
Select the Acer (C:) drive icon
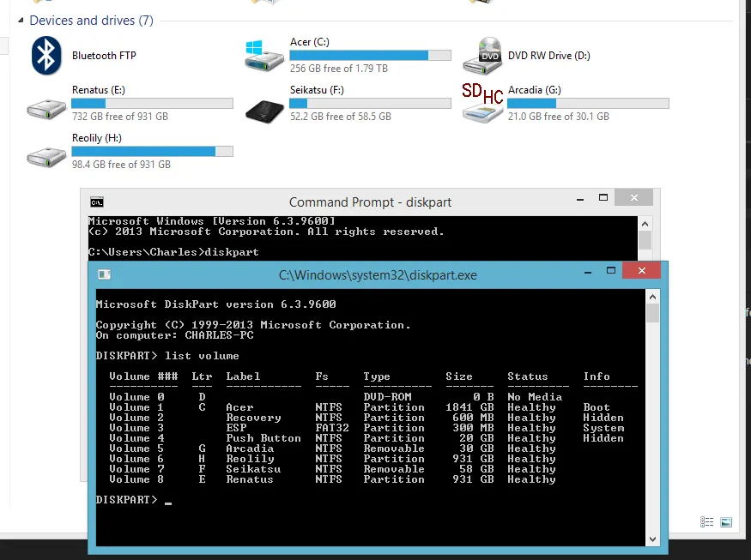click(264, 56)
